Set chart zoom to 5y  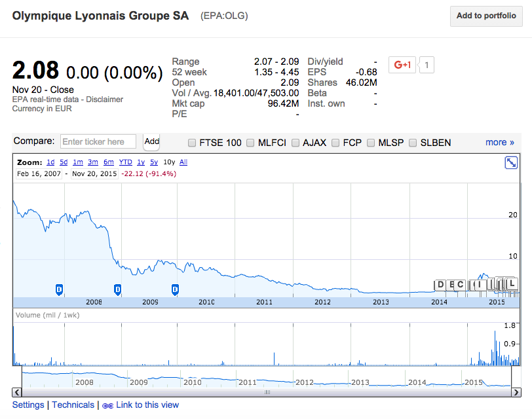point(154,162)
